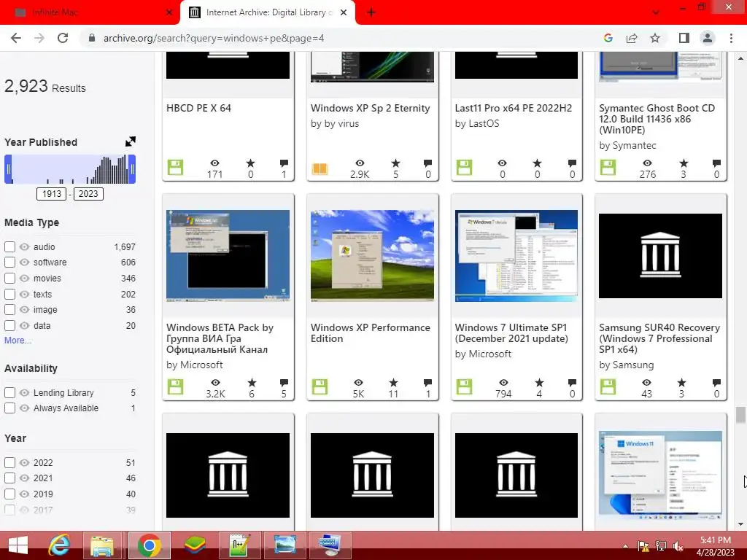The width and height of the screenshot is (747, 560).
Task: Check the software media type filter
Action: 9,262
